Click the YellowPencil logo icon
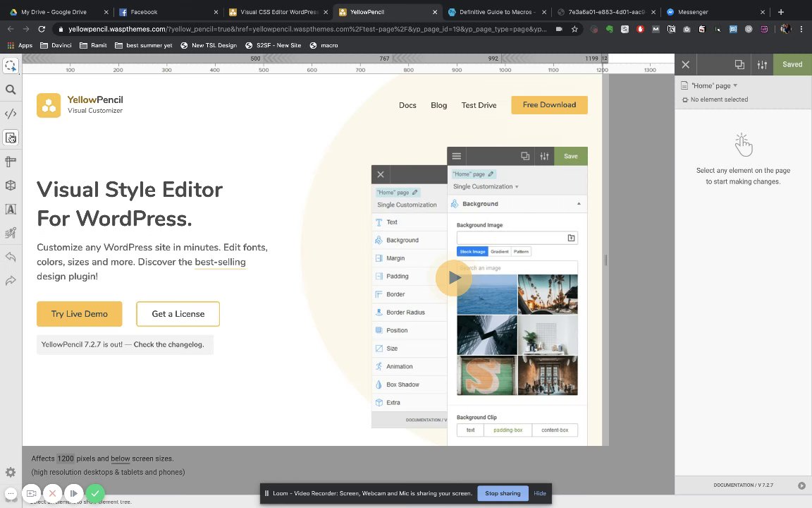 pos(49,105)
